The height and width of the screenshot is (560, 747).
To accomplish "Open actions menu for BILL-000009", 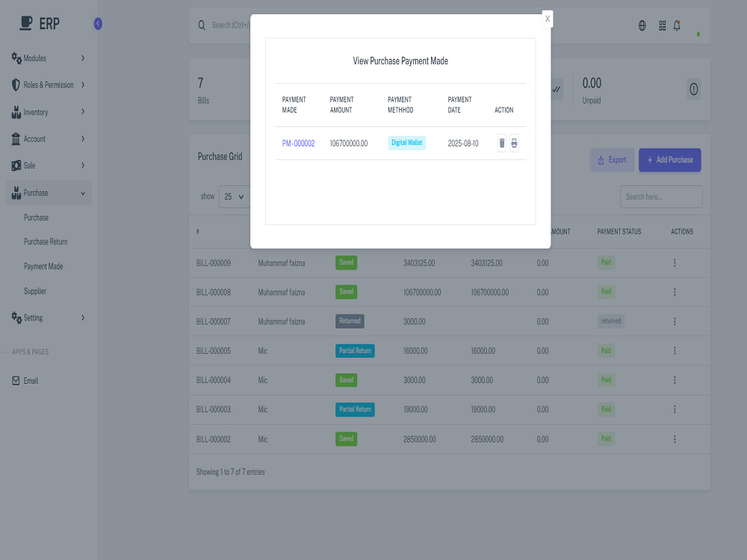I will (675, 263).
